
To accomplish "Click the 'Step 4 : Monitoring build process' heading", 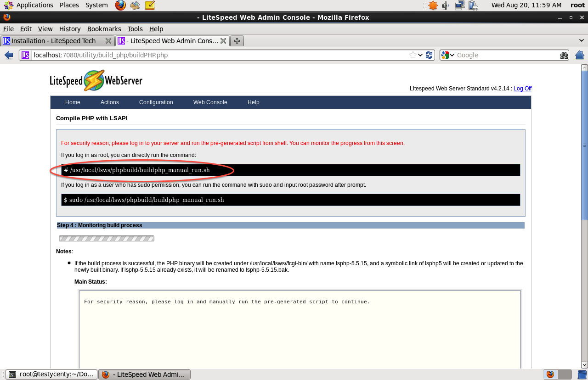I will [100, 225].
